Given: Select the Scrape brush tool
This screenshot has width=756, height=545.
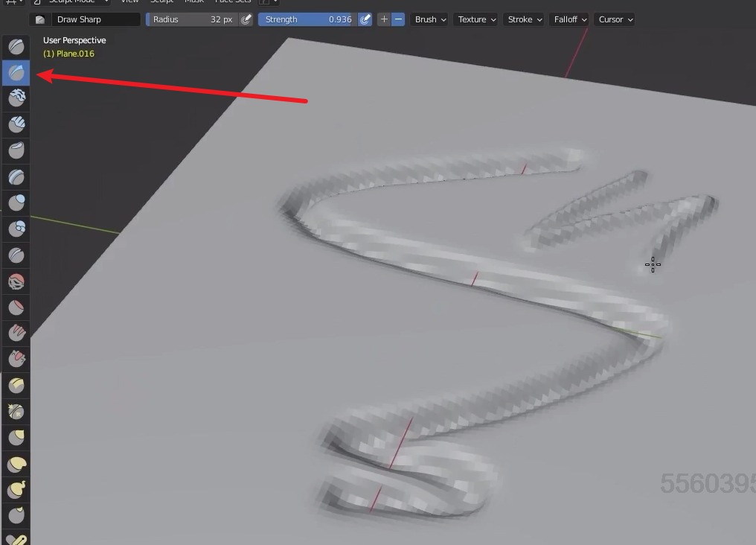Looking at the screenshot, I should click(x=16, y=360).
